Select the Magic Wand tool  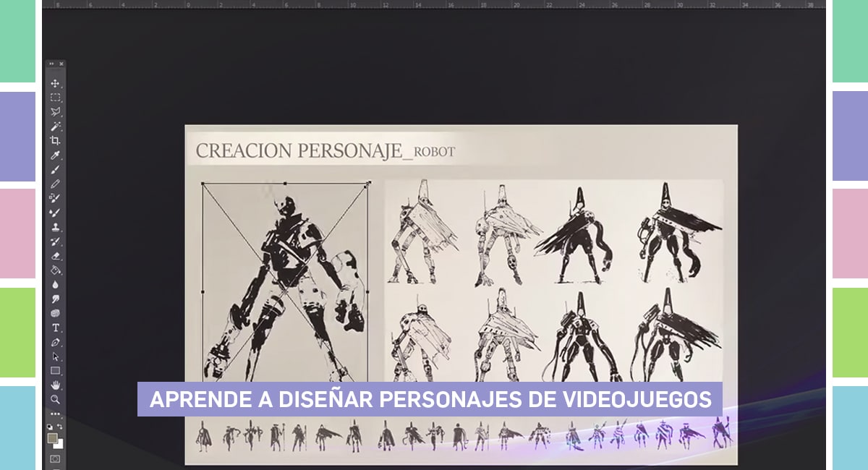pos(55,127)
